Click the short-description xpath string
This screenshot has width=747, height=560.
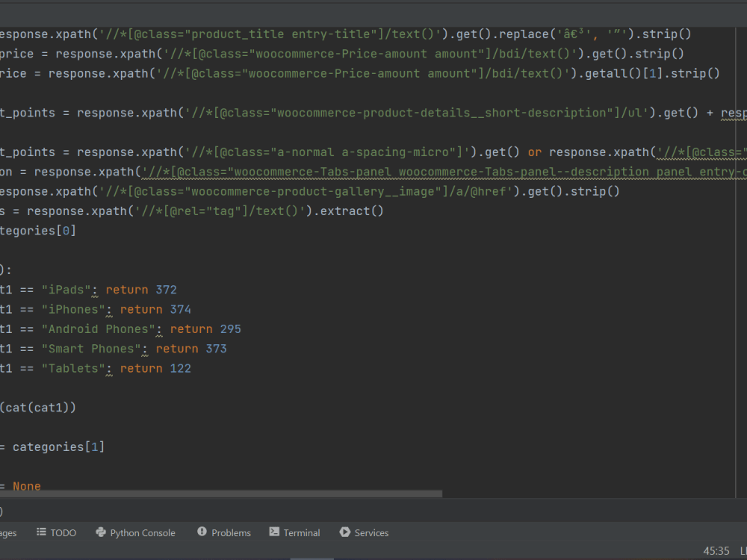pos(416,113)
